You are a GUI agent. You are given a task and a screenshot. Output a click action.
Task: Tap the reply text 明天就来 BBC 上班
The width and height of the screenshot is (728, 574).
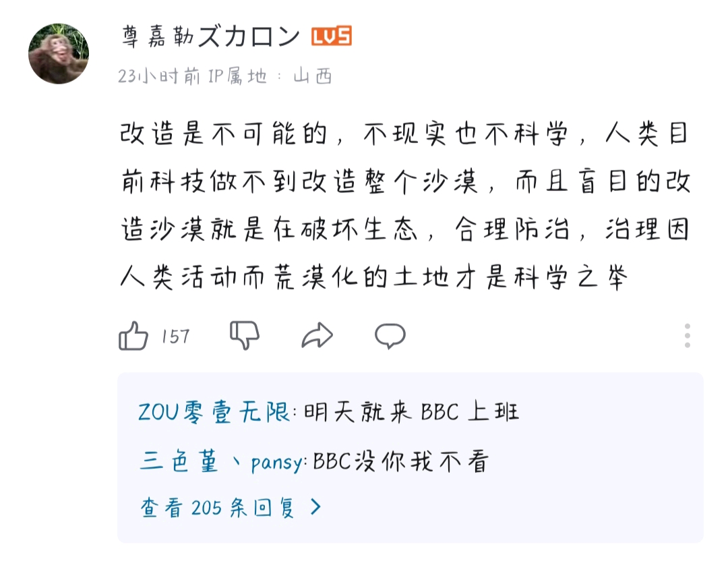pyautogui.click(x=411, y=411)
